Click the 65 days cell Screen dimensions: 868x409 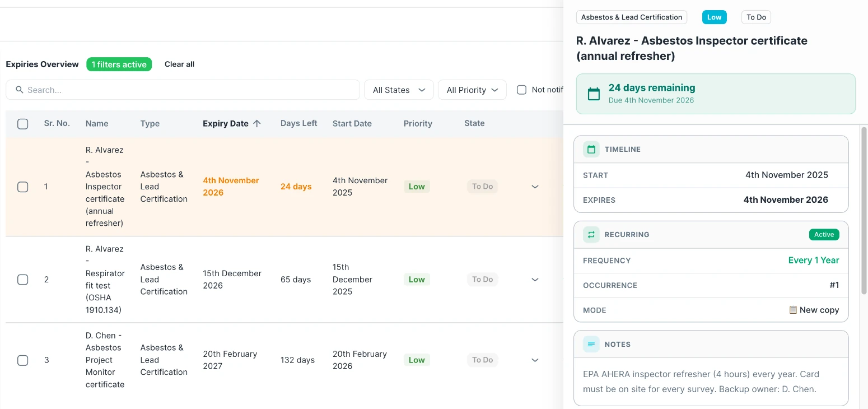click(x=296, y=280)
